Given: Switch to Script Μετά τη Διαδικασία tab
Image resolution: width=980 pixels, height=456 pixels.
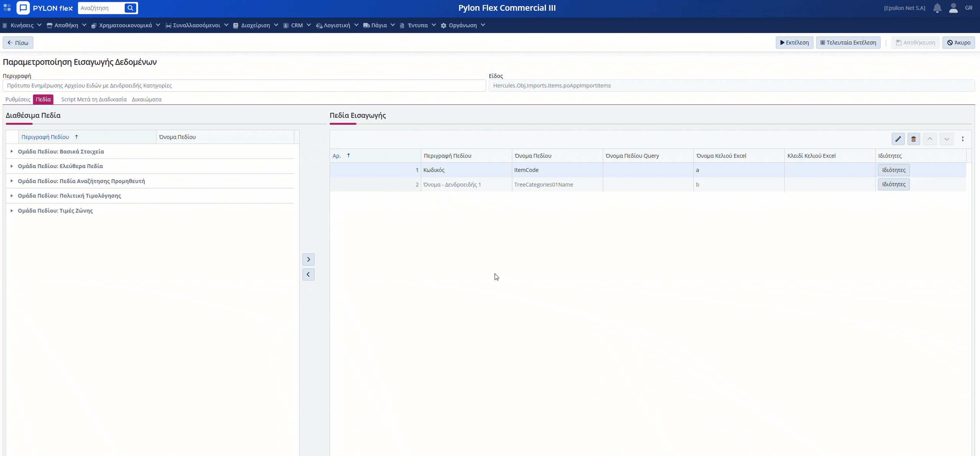Looking at the screenshot, I should tap(94, 100).
